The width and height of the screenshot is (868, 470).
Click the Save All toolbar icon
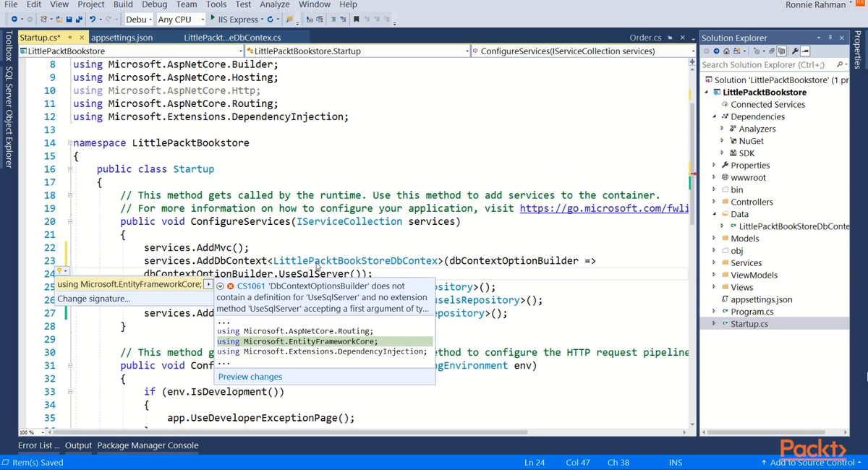[78, 20]
